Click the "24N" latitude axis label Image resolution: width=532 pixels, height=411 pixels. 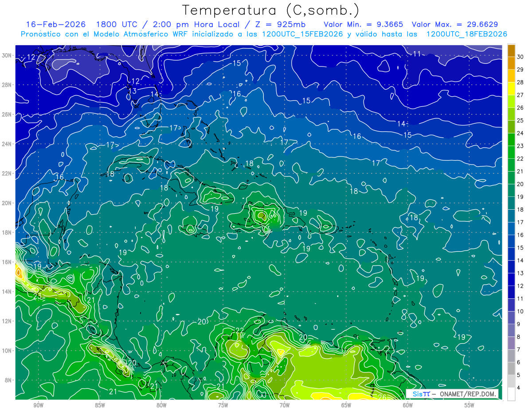pos(7,144)
